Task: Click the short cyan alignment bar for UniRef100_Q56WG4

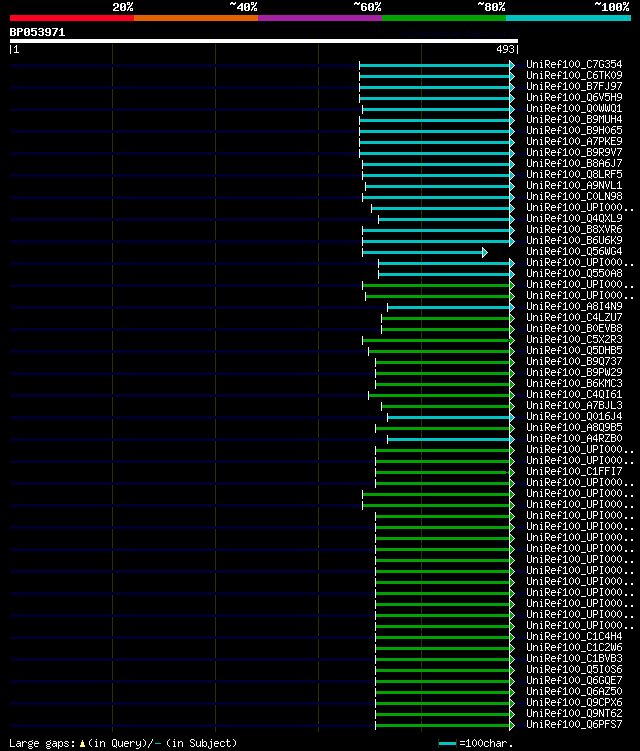Action: click(424, 252)
